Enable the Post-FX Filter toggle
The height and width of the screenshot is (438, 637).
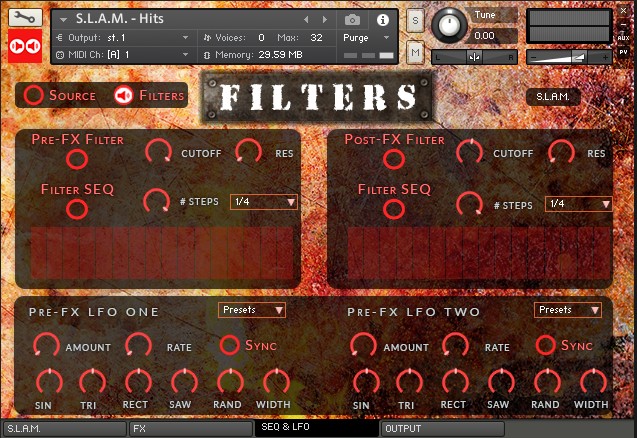tap(394, 158)
